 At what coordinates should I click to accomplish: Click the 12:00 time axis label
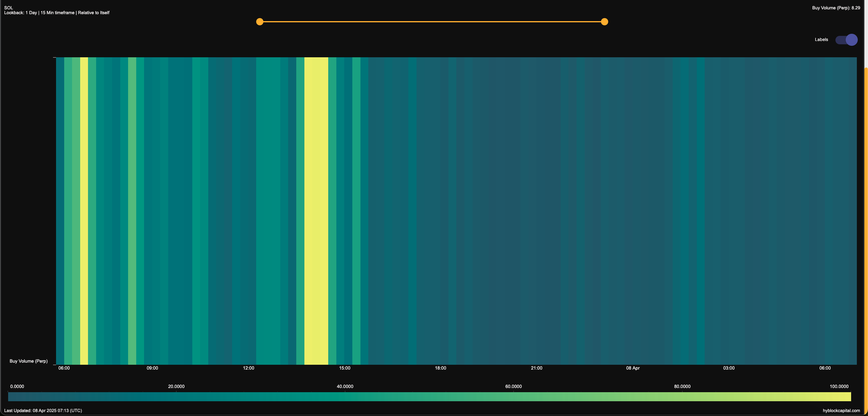(249, 368)
